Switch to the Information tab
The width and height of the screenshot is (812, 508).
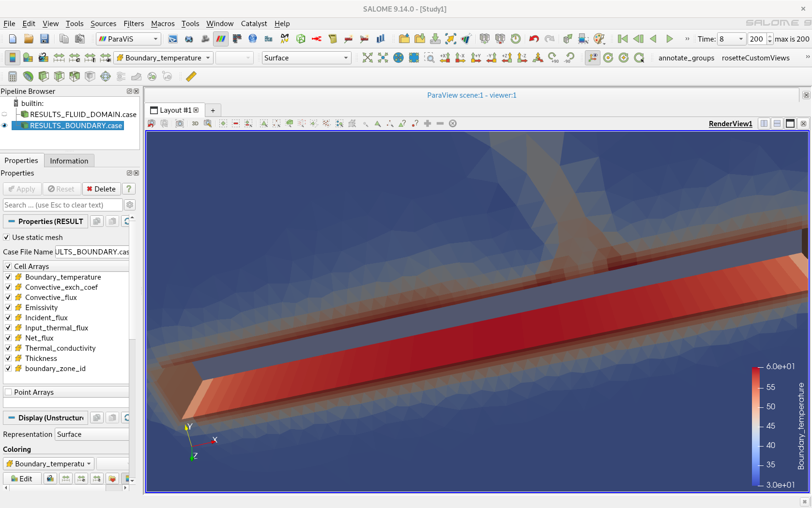(69, 161)
